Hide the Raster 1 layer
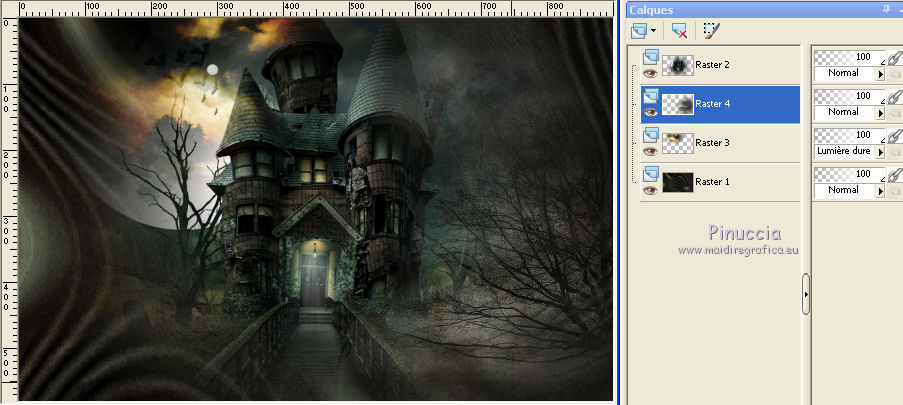The height and width of the screenshot is (405, 903). 650,190
